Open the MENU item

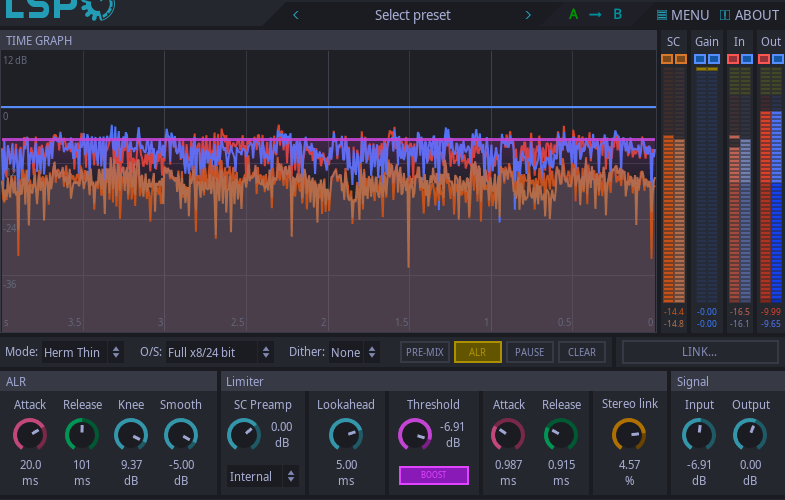(682, 15)
